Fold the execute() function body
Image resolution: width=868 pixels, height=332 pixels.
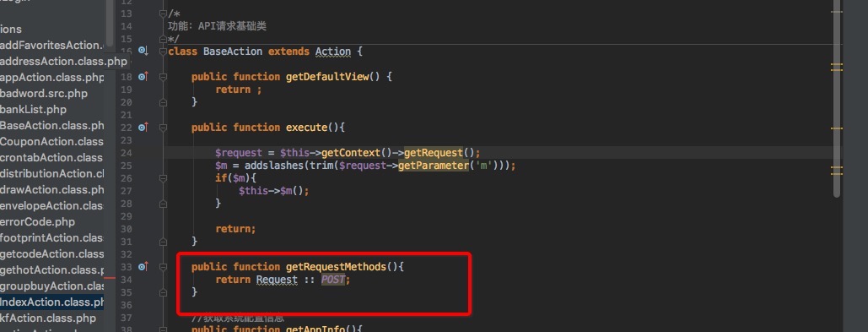(x=163, y=128)
